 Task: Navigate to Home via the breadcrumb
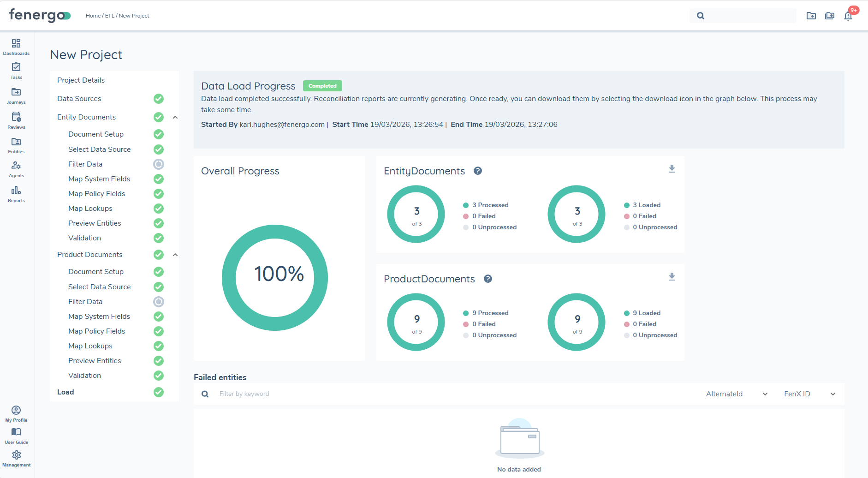click(93, 15)
